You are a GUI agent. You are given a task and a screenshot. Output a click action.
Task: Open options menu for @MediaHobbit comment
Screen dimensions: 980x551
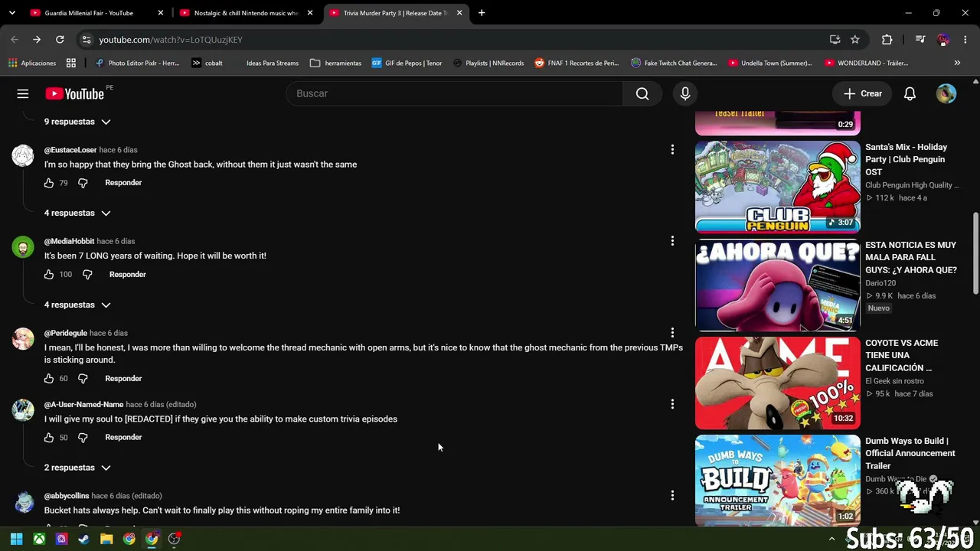672,241
